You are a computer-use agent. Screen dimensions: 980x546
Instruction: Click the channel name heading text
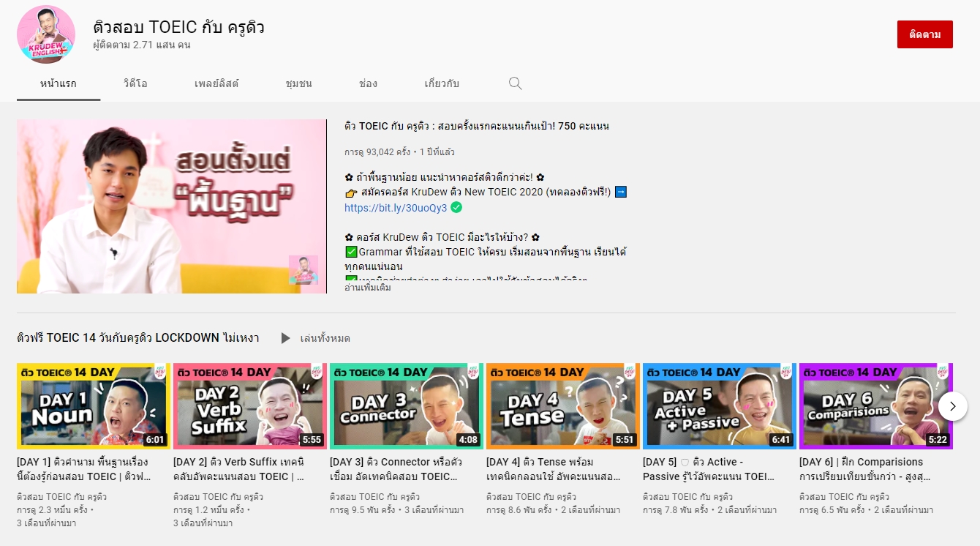(x=178, y=27)
